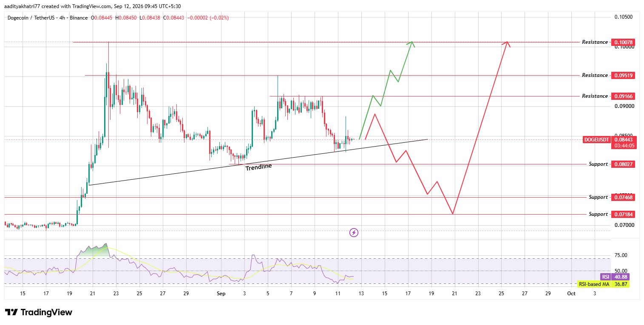Click the 0.09166 red price tag
Image resolution: width=644 pixels, height=325 pixels.
(624, 96)
